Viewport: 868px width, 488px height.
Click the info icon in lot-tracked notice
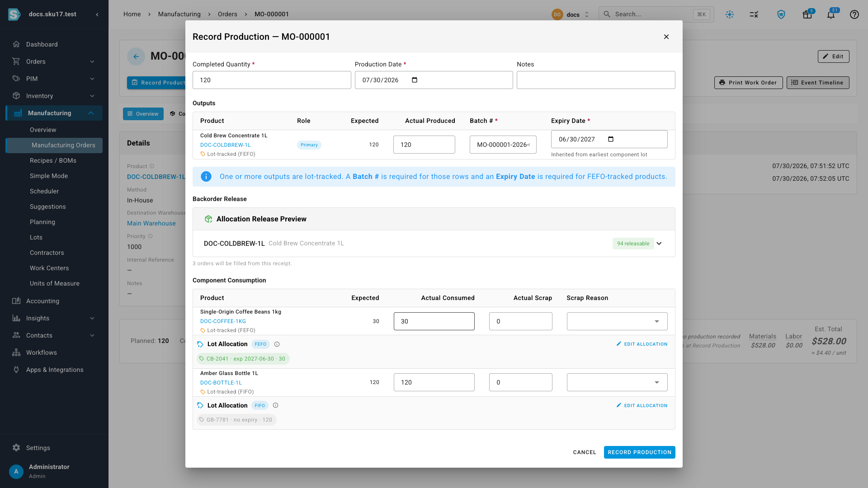coord(206,177)
